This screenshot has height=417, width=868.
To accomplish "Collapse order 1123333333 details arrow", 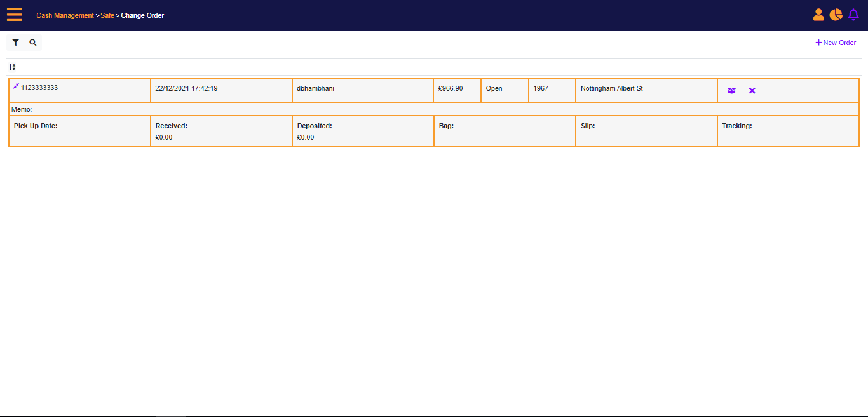I will tap(16, 86).
